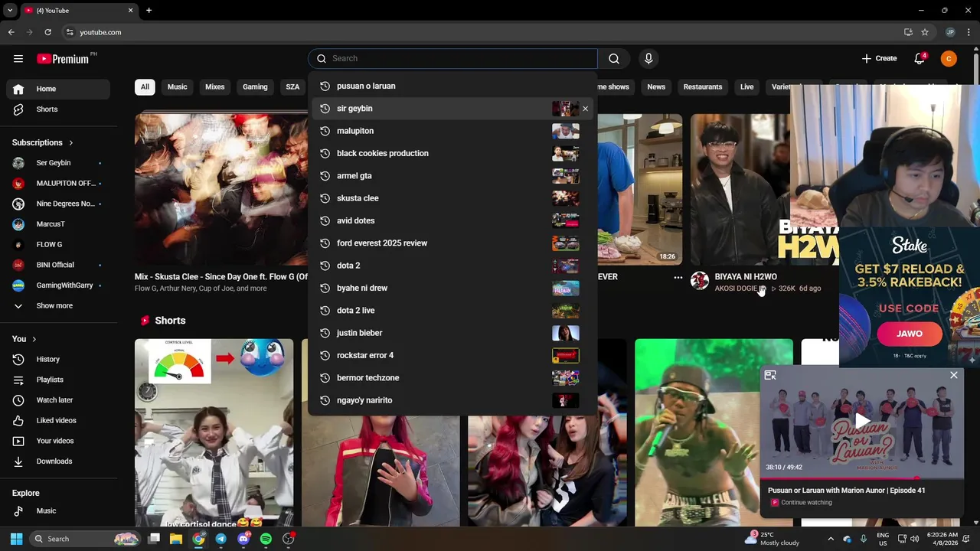Image resolution: width=980 pixels, height=551 pixels.
Task: Close the miniplayer
Action: click(x=953, y=375)
